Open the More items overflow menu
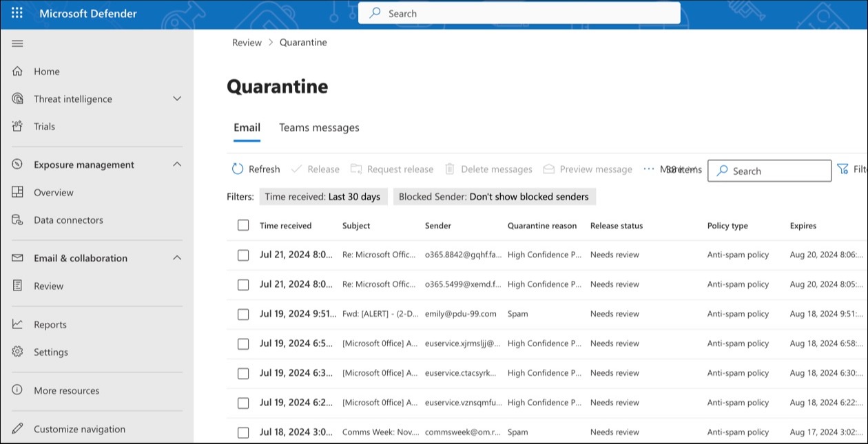 pyautogui.click(x=648, y=169)
